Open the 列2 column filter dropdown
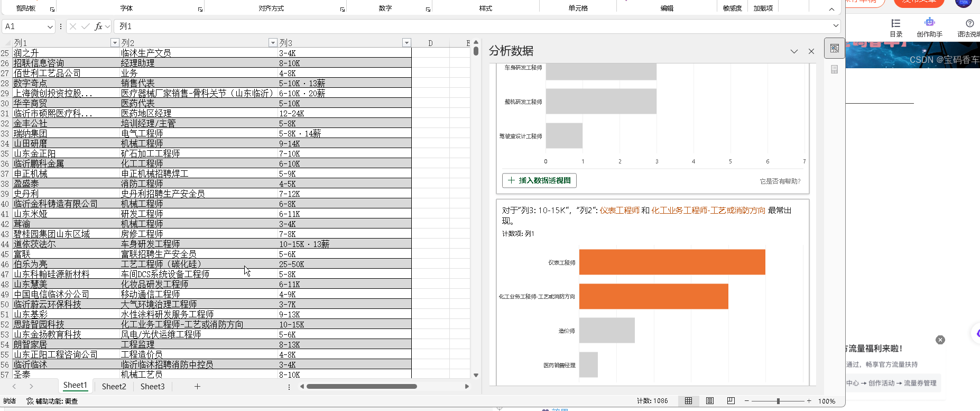The image size is (980, 411). pos(273,42)
